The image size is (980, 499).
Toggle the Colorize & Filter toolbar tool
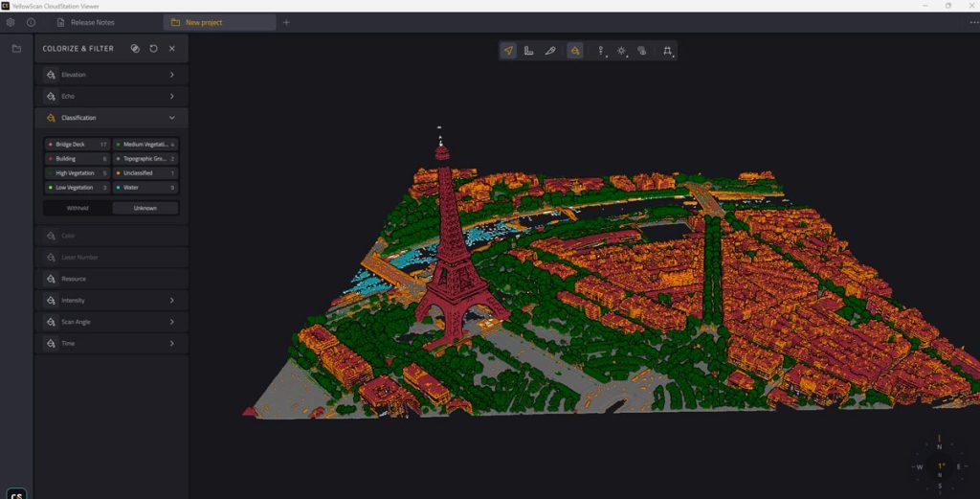point(574,51)
